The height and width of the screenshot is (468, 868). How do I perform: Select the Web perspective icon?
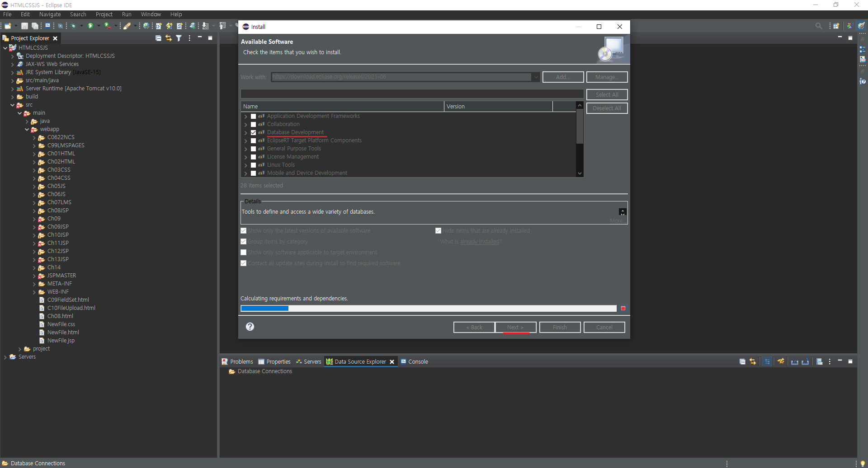862,26
